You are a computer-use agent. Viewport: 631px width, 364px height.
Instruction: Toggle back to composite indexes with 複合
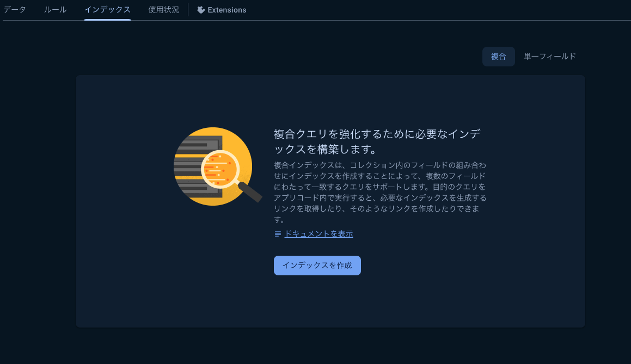pos(498,56)
